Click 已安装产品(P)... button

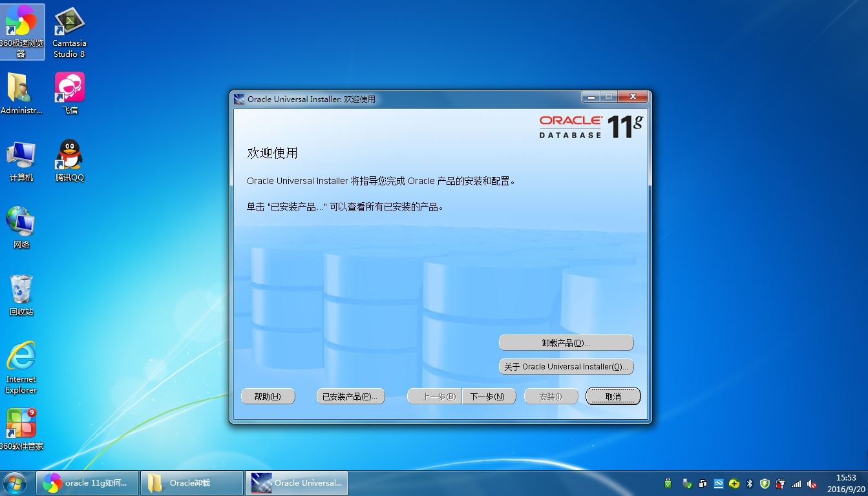(x=350, y=397)
